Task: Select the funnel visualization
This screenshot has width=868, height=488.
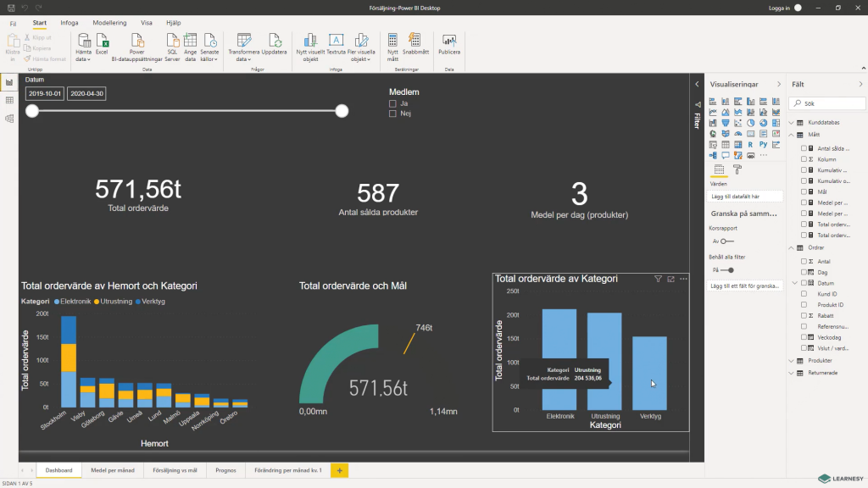Action: click(x=726, y=123)
